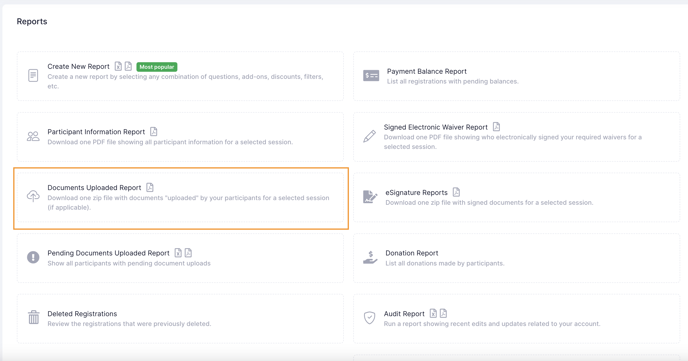
Task: Click description 'List all registrations with pending balances.'
Action: coord(452,82)
